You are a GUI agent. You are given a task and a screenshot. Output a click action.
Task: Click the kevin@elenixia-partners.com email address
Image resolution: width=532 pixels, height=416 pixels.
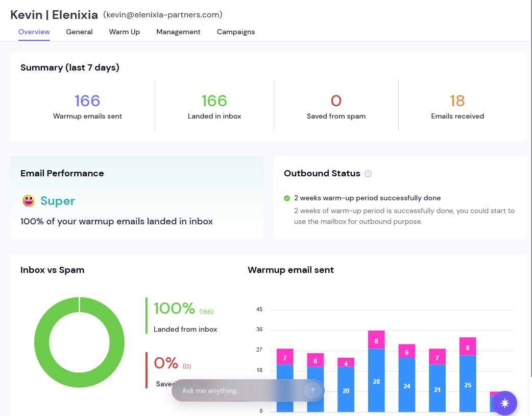[163, 15]
